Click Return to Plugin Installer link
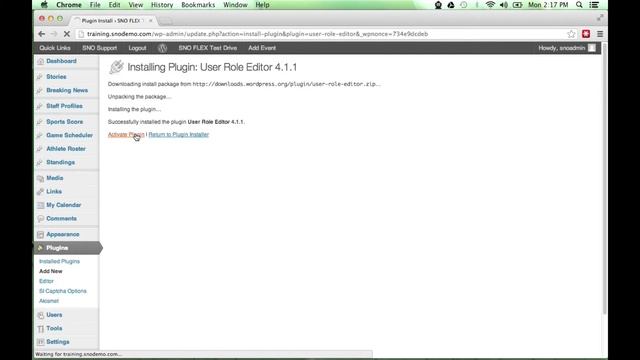 (x=178, y=134)
